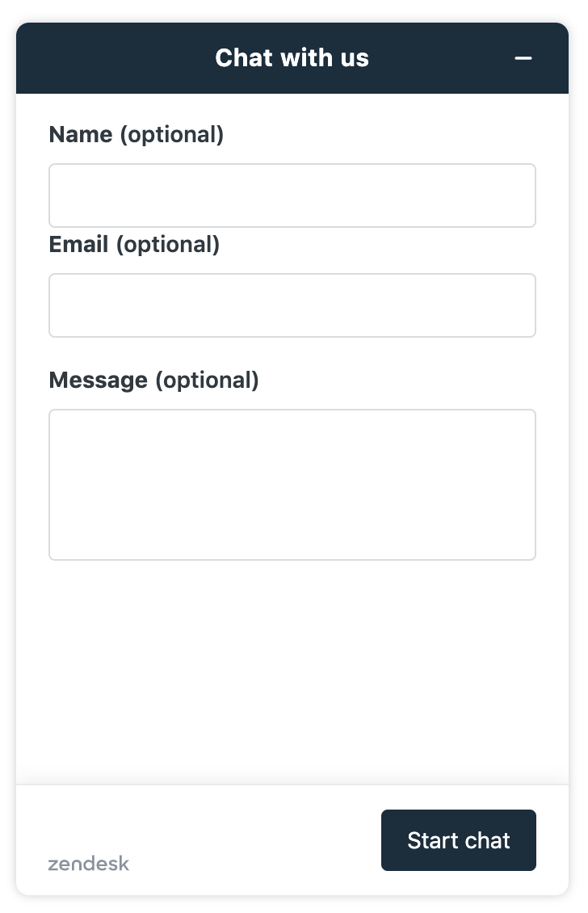Click the 'Message (optional)' label

click(x=153, y=381)
